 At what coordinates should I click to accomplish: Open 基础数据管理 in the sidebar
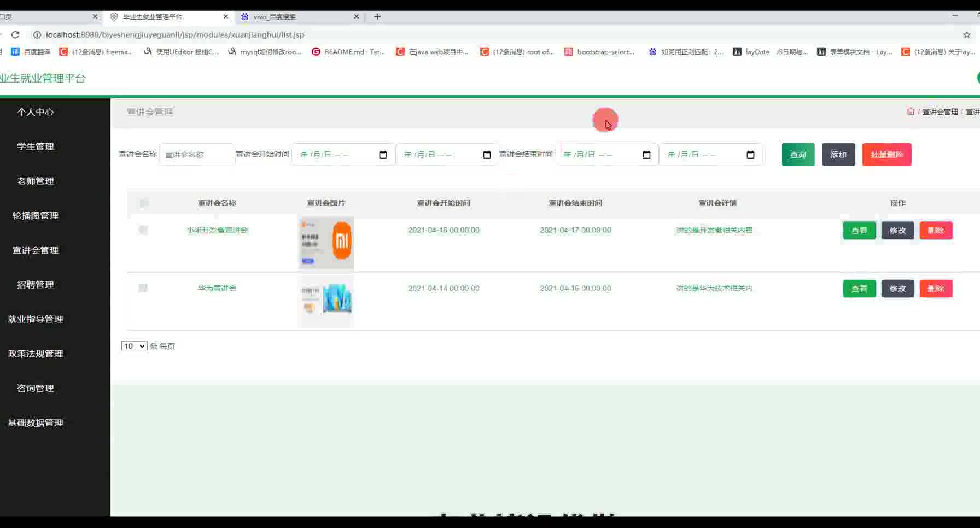pyautogui.click(x=36, y=423)
